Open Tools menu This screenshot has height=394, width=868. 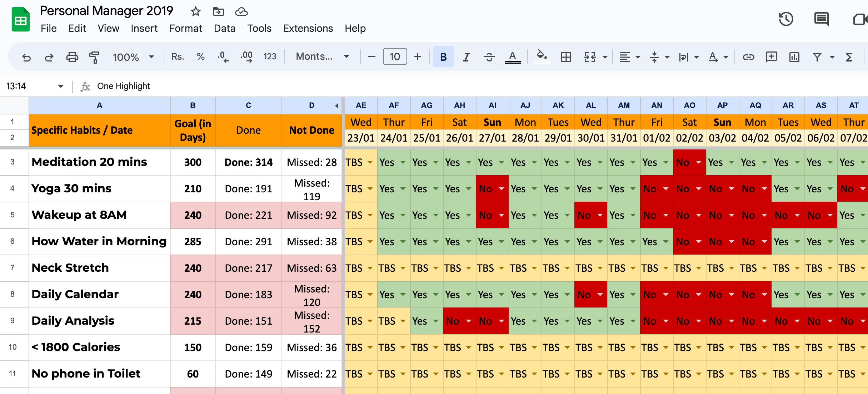259,28
